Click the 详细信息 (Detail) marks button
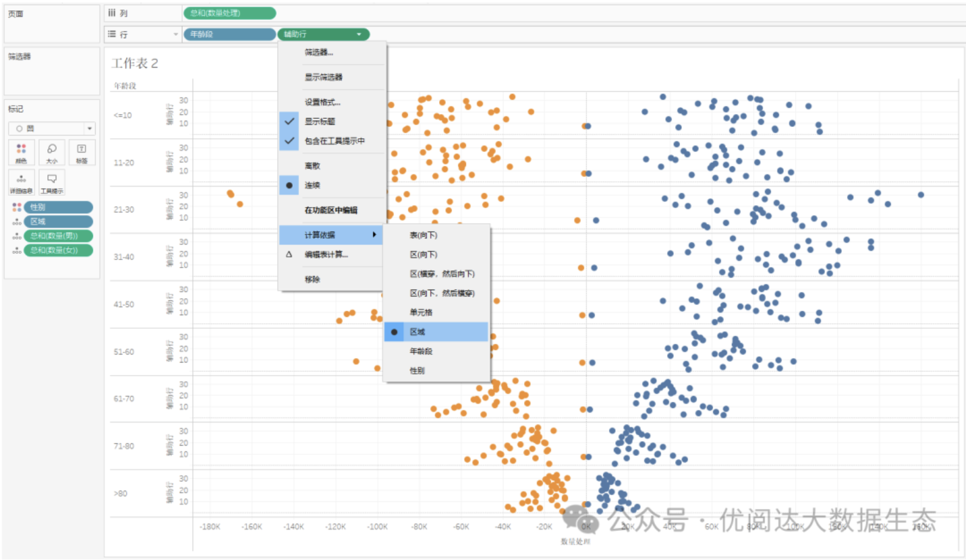966x560 pixels. 21,183
